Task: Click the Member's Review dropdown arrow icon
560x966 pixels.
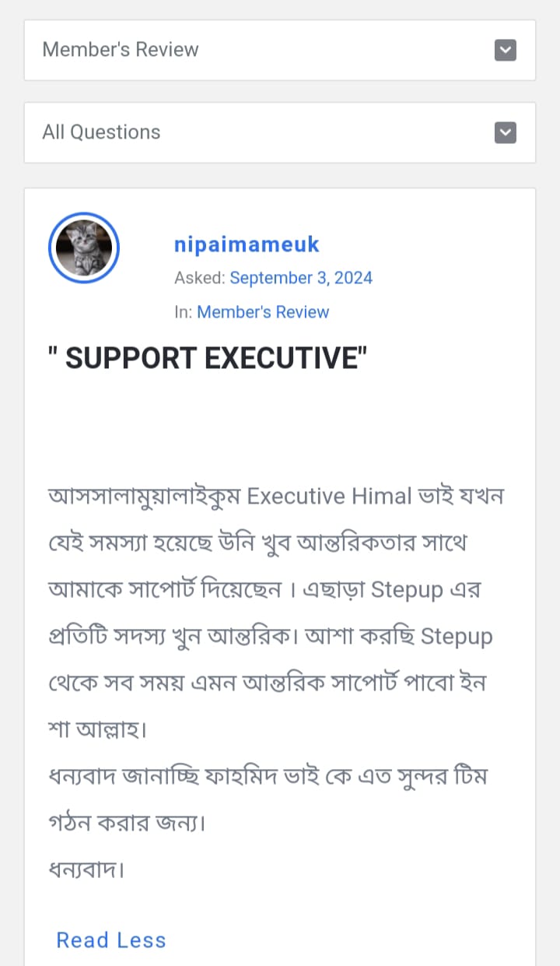Action: [506, 51]
